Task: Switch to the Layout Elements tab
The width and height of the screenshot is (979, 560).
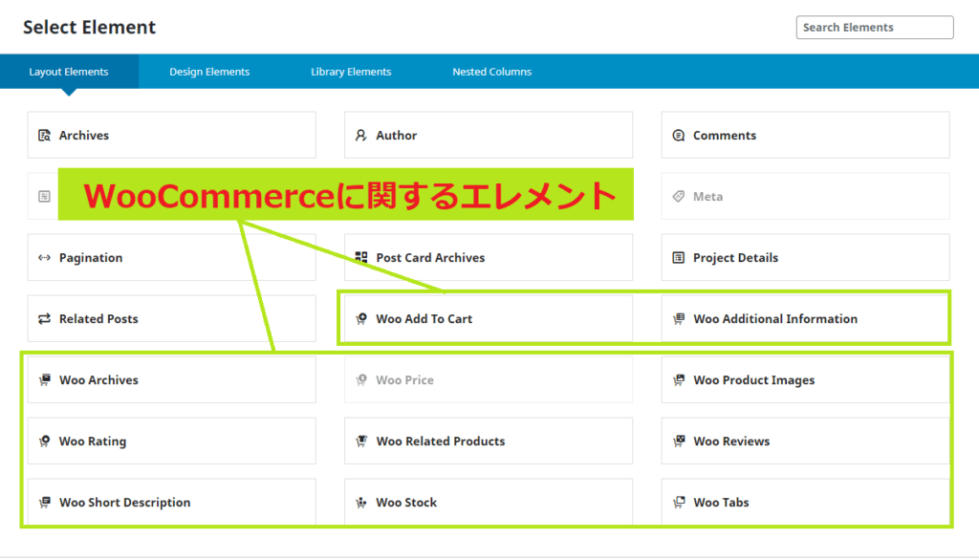Action: [69, 72]
